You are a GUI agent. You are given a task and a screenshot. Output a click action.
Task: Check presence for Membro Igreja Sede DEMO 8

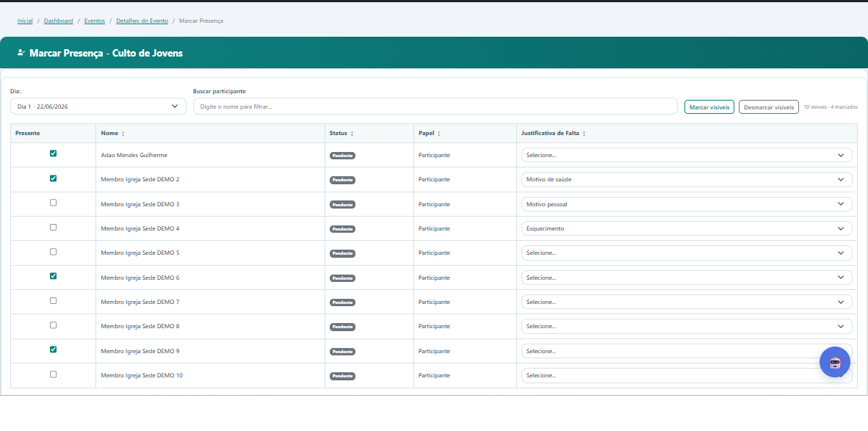[x=53, y=325]
